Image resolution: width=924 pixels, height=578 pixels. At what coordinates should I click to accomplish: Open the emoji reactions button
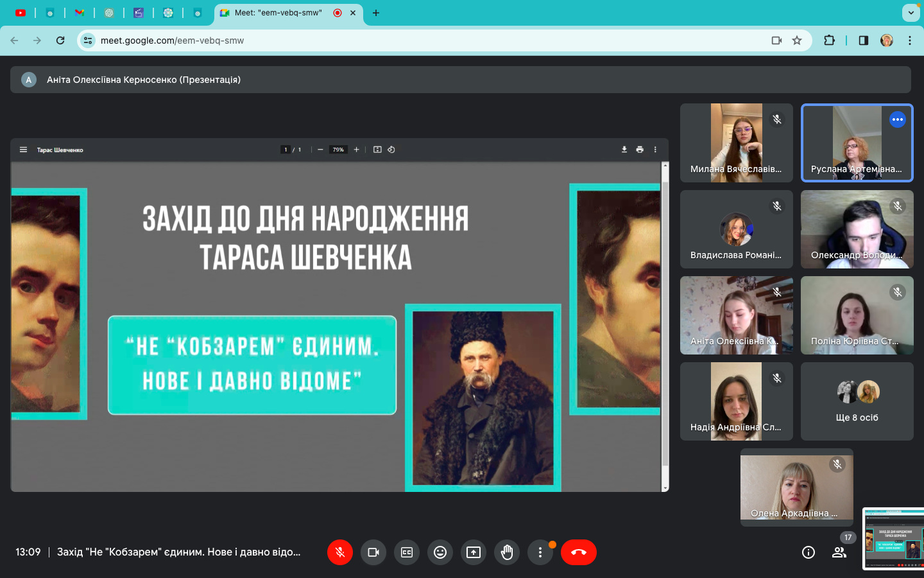(440, 552)
